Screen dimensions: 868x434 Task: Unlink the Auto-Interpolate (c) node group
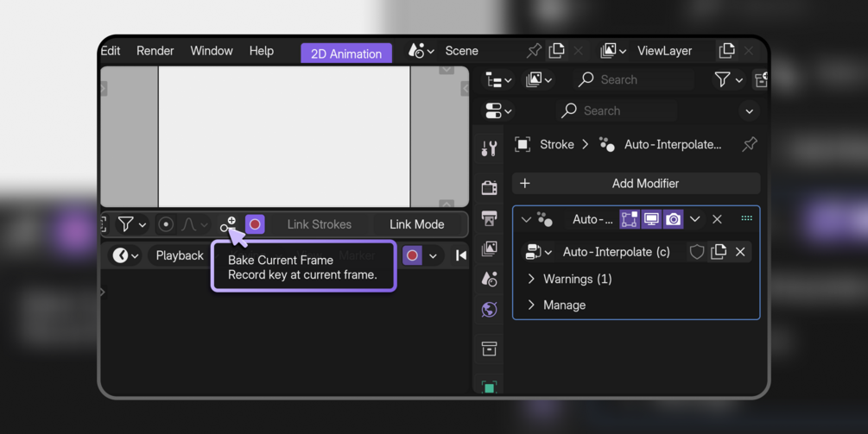point(740,252)
